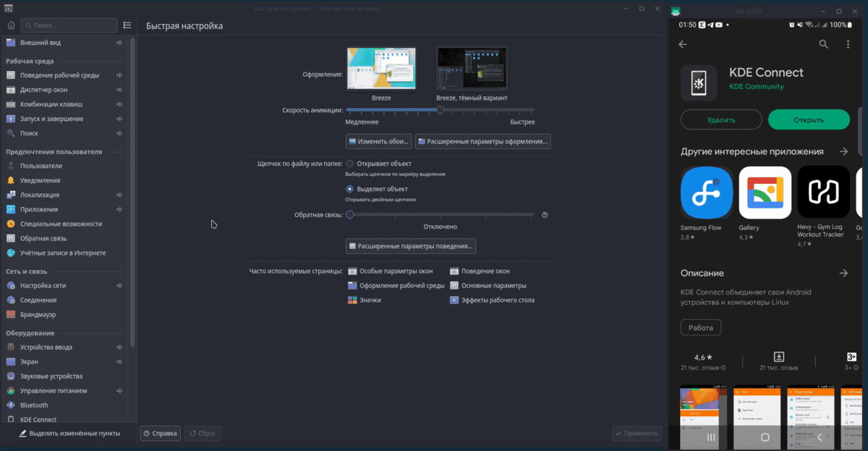Select the Breeze light theme thumbnail
Viewport: 868px width, 451px height.
pos(382,69)
